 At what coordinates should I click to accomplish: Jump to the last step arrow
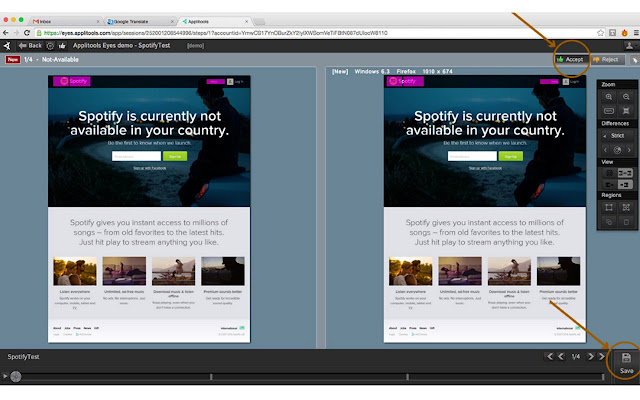(602, 357)
